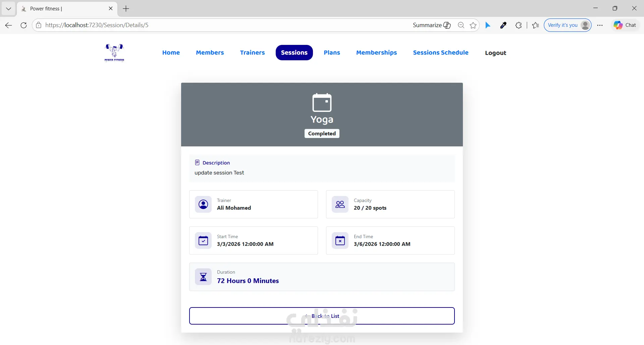Click trainer name Ali Mohamed
Screen dimensions: 644x345
tap(234, 208)
